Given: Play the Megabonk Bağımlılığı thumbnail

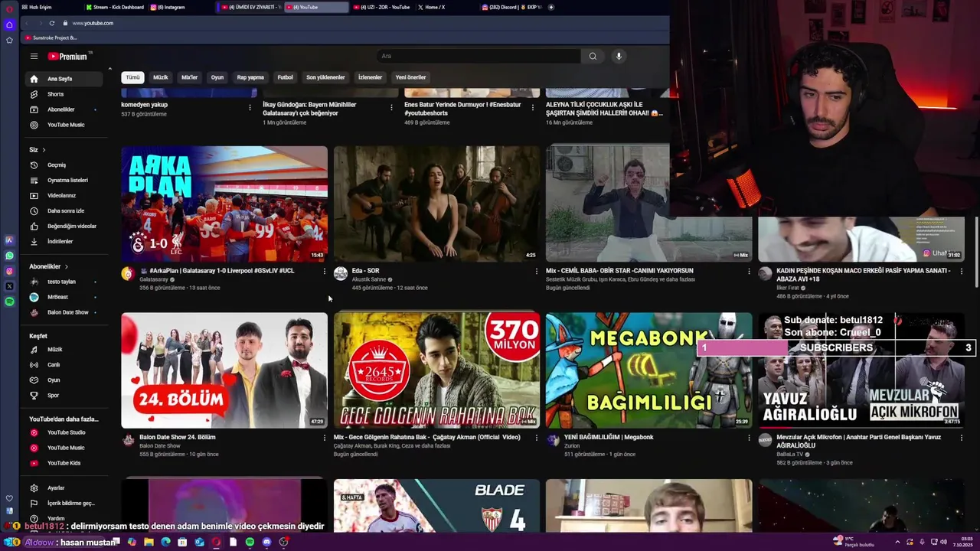Looking at the screenshot, I should (649, 370).
